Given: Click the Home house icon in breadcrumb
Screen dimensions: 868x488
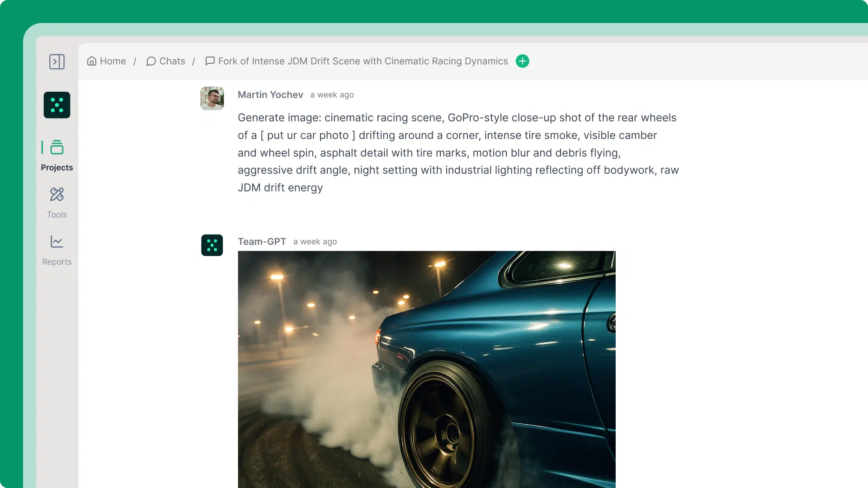Looking at the screenshot, I should tap(92, 61).
